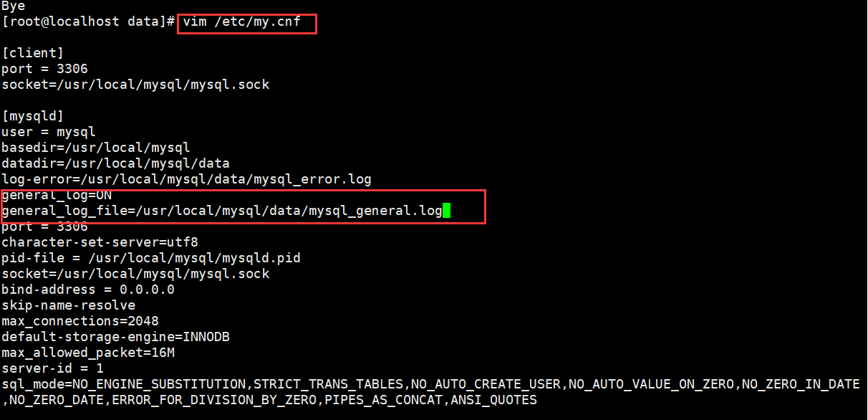Select the [mysqld] section header
Viewport: 868px width, 420px height.
tap(33, 116)
